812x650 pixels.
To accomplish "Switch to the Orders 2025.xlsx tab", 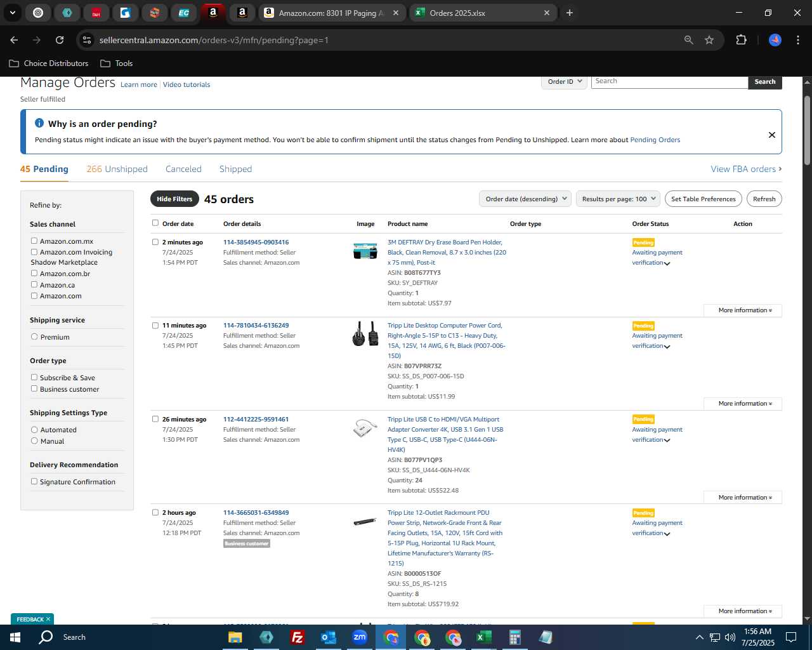I will 483,13.
